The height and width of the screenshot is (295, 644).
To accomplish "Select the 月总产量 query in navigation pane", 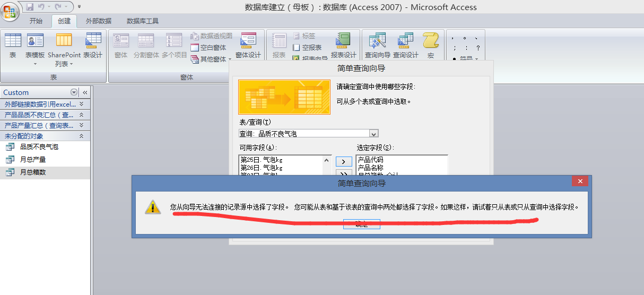I will [46, 159].
